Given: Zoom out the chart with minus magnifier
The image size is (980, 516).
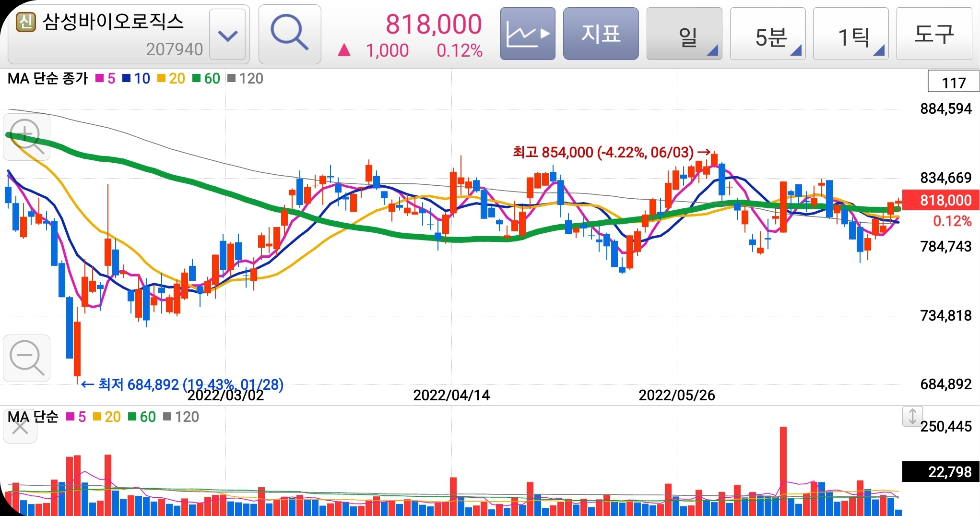Looking at the screenshot, I should (27, 358).
